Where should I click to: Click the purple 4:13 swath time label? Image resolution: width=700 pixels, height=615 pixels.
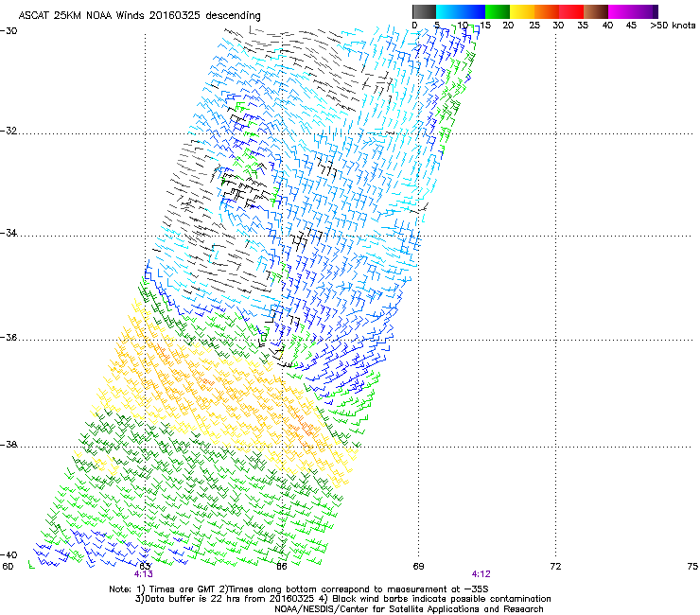coord(143,574)
